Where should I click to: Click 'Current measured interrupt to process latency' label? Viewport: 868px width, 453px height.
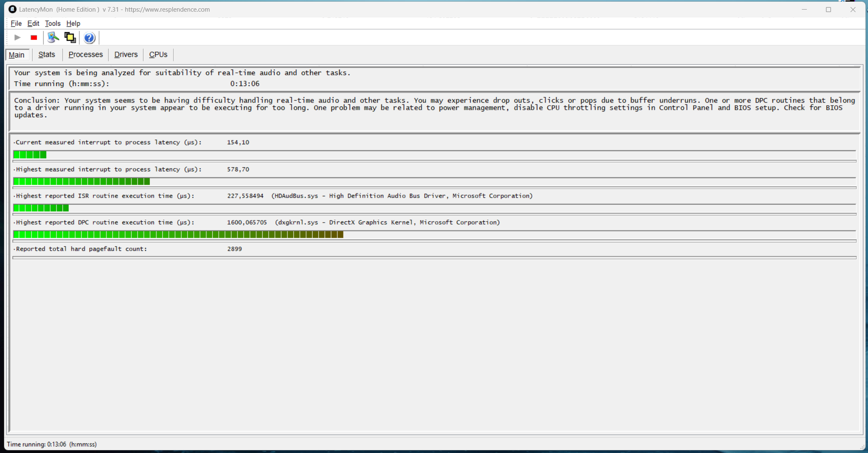[x=108, y=142]
